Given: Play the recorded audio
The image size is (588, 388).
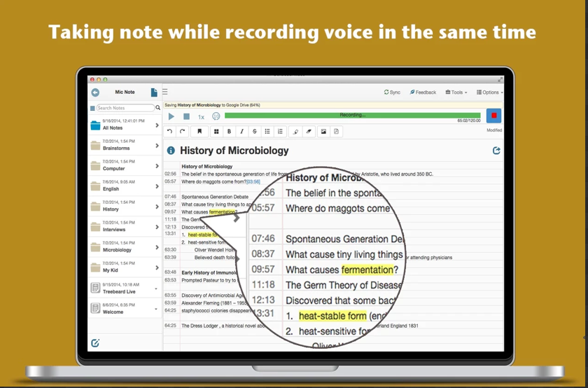Looking at the screenshot, I should click(x=171, y=117).
